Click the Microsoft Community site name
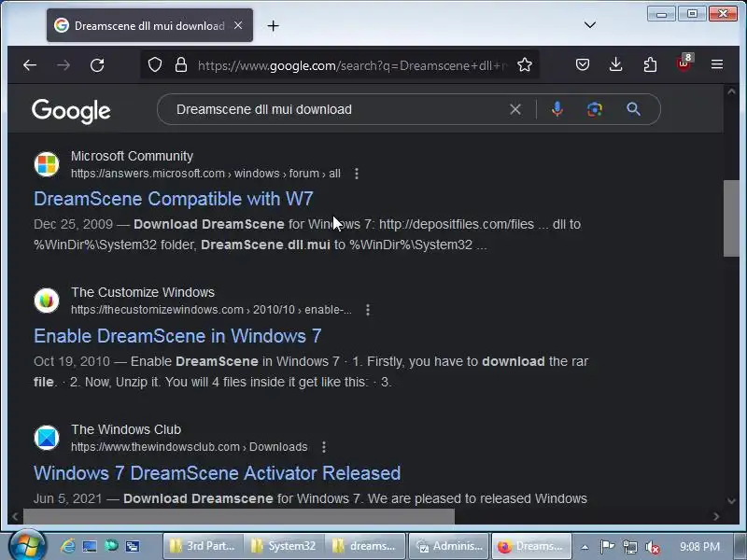This screenshot has width=747, height=560. 132,156
